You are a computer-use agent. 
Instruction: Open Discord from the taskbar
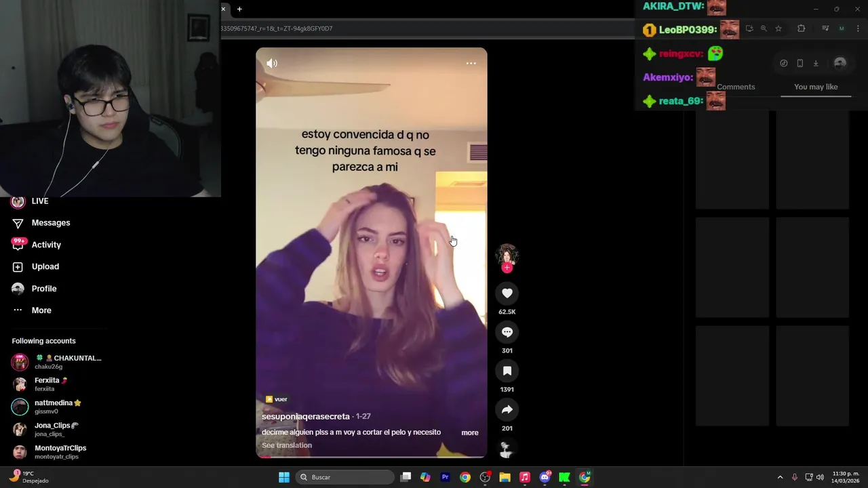tap(545, 477)
